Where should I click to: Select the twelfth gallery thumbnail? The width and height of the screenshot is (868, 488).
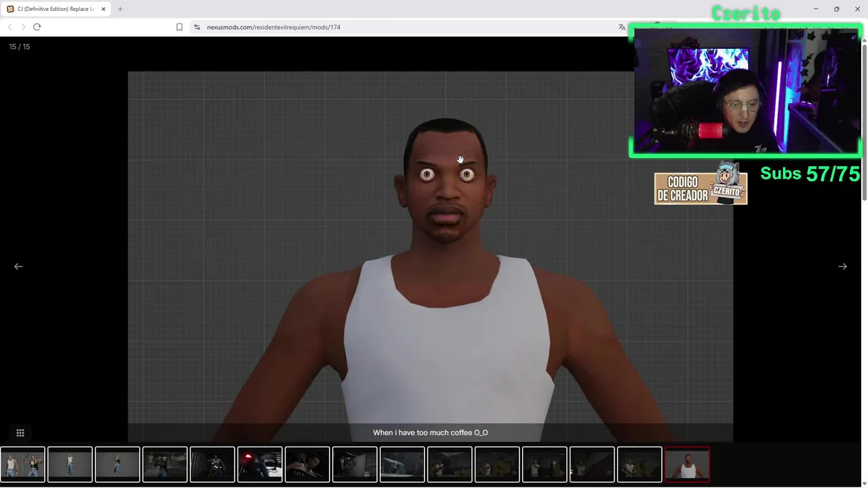click(545, 464)
